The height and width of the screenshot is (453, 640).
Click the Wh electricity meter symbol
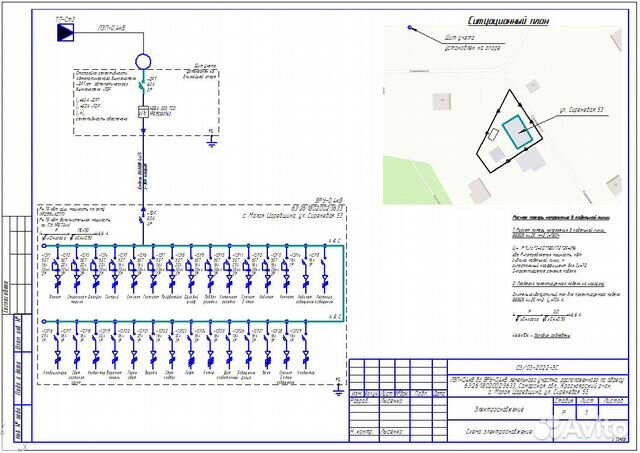(x=143, y=111)
